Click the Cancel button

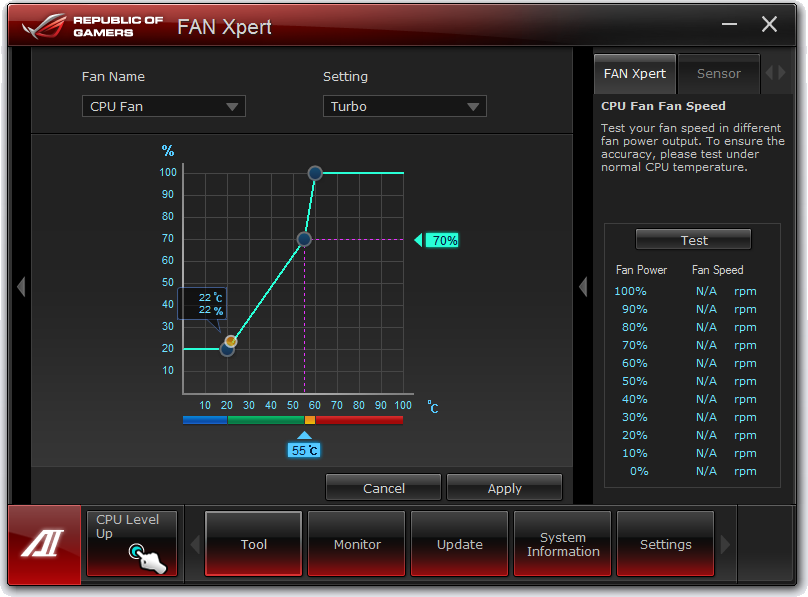pyautogui.click(x=383, y=488)
